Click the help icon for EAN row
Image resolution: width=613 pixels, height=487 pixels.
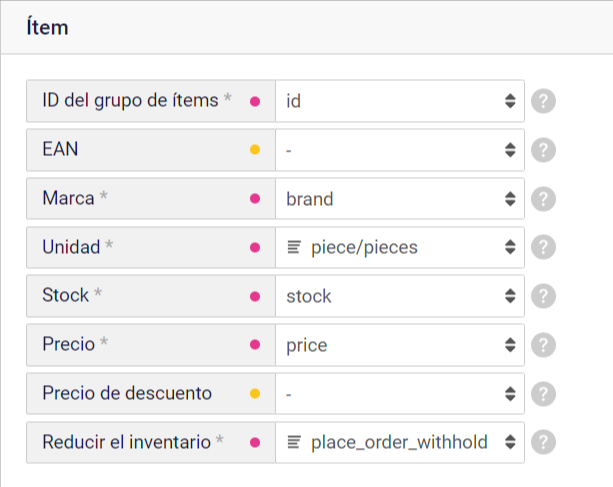(x=543, y=150)
